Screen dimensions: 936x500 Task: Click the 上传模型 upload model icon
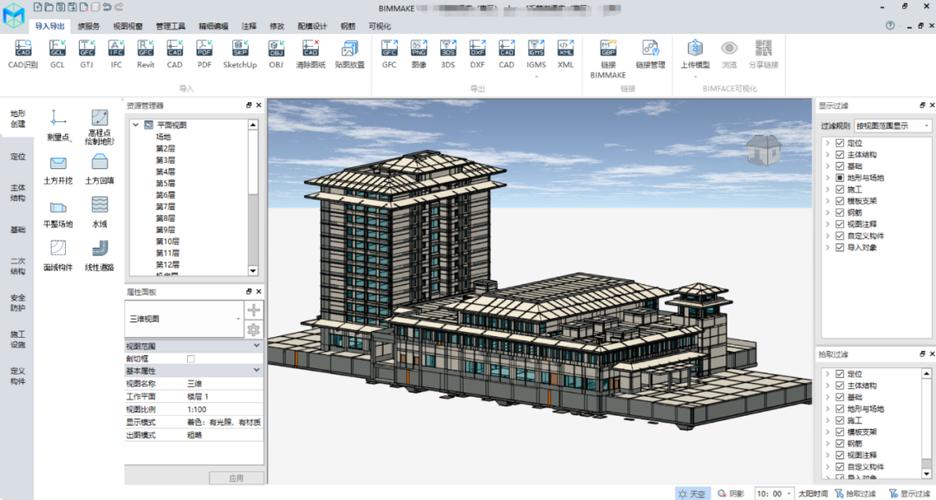(x=695, y=54)
